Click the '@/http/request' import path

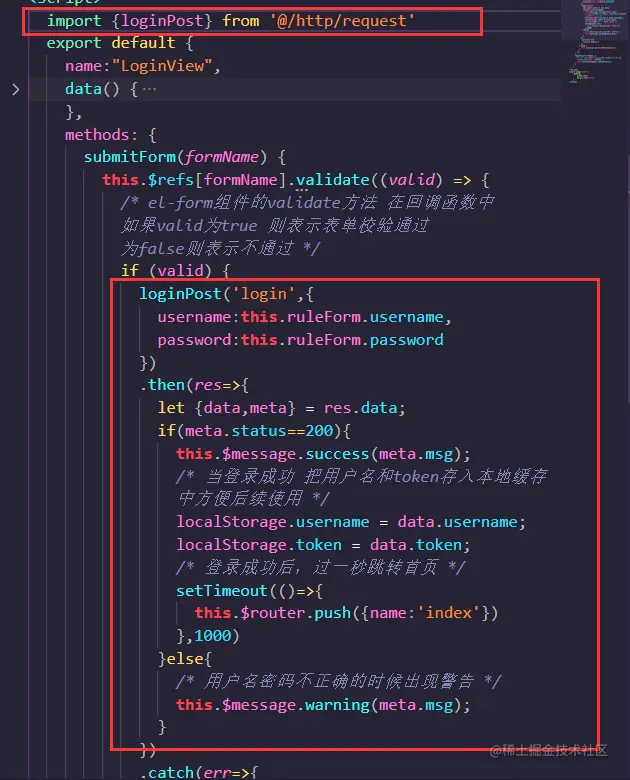pyautogui.click(x=342, y=21)
